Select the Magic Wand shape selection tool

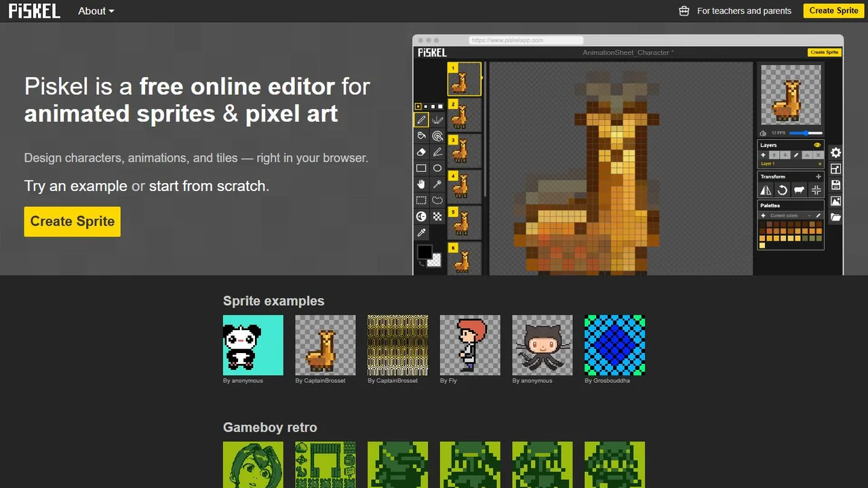pyautogui.click(x=437, y=184)
